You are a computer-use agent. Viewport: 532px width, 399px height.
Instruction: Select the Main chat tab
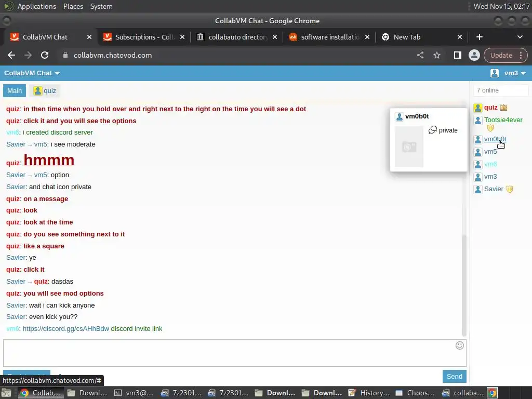(x=15, y=90)
